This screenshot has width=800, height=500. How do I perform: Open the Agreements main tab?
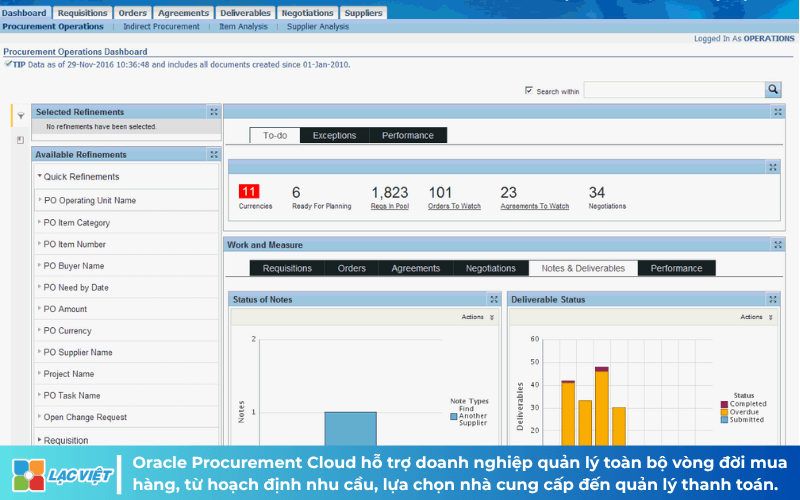[183, 13]
